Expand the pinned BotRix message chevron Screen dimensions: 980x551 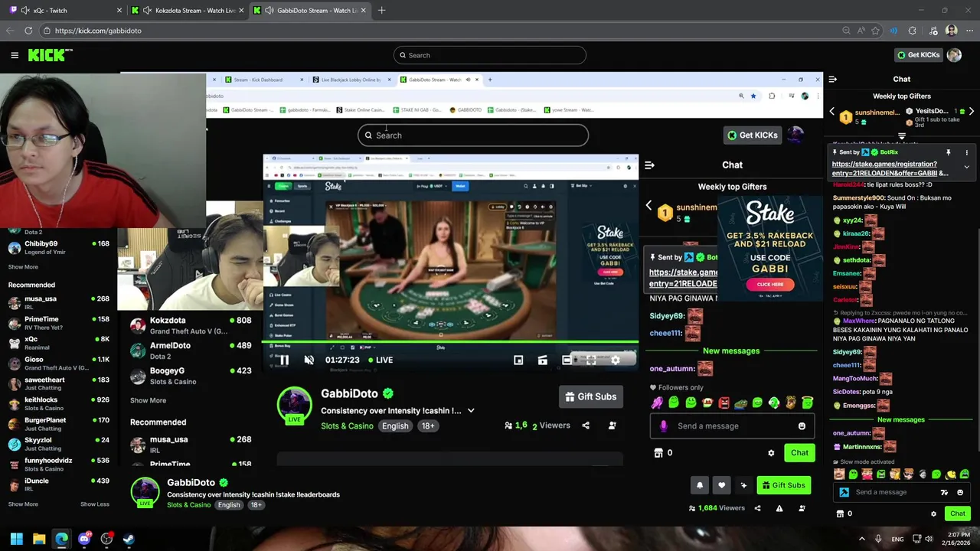point(966,167)
